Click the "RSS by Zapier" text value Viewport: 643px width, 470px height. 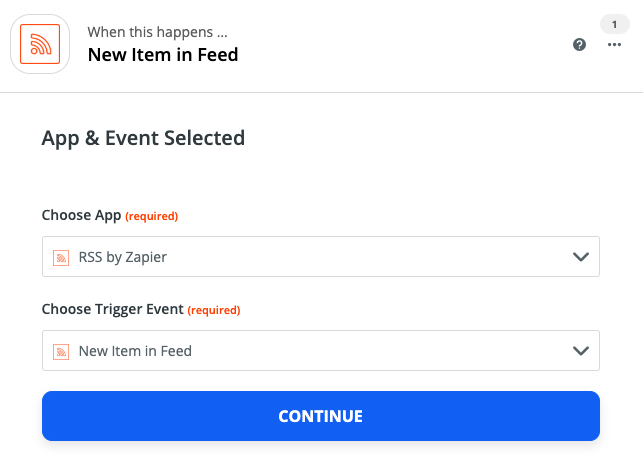click(123, 257)
